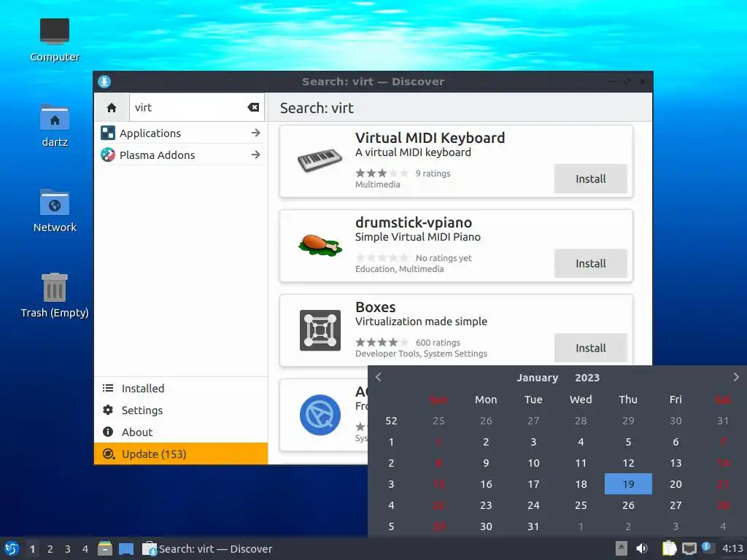Click the Boxes 600 ratings stars
Screen dimensions: 747x560
382,343
